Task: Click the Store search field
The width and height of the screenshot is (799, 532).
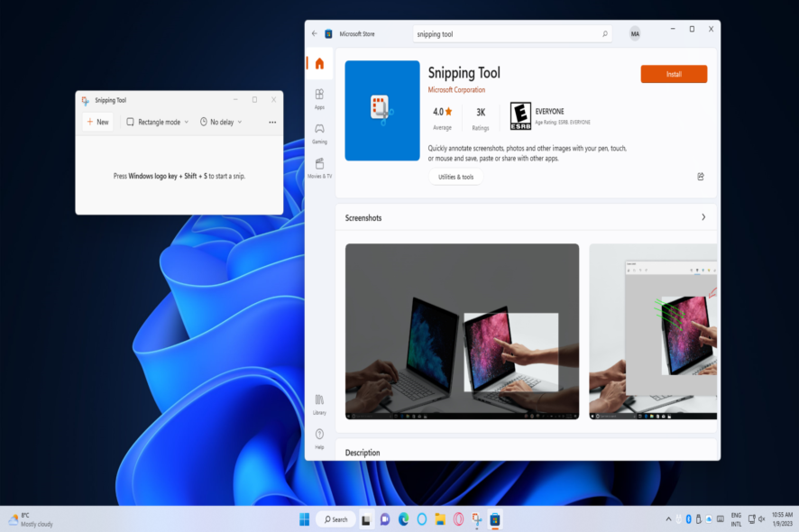Action: point(510,32)
